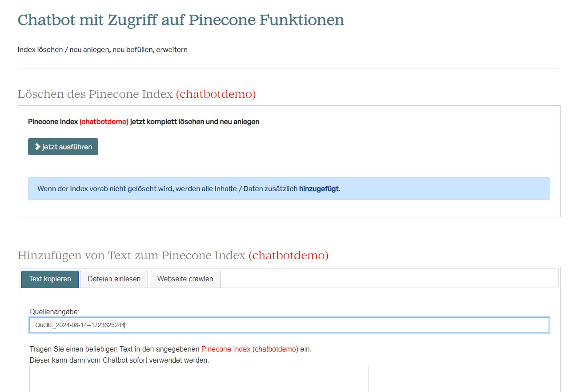The height and width of the screenshot is (392, 577).
Task: Click the bold text "jetzt komplett löschen und neu anlegen"
Action: pyautogui.click(x=195, y=122)
